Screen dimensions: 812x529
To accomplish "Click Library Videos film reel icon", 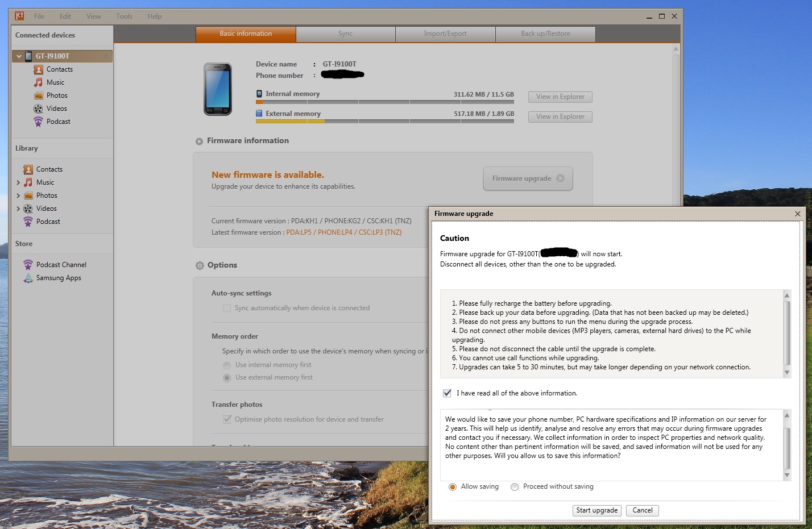I will (x=28, y=209).
